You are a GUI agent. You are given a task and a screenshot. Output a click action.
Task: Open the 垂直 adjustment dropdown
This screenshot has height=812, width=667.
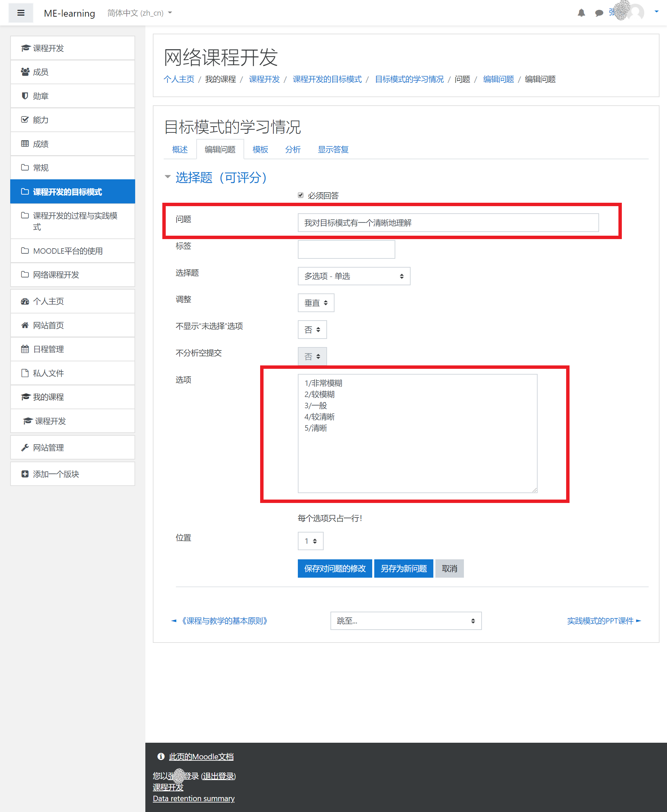pyautogui.click(x=316, y=303)
